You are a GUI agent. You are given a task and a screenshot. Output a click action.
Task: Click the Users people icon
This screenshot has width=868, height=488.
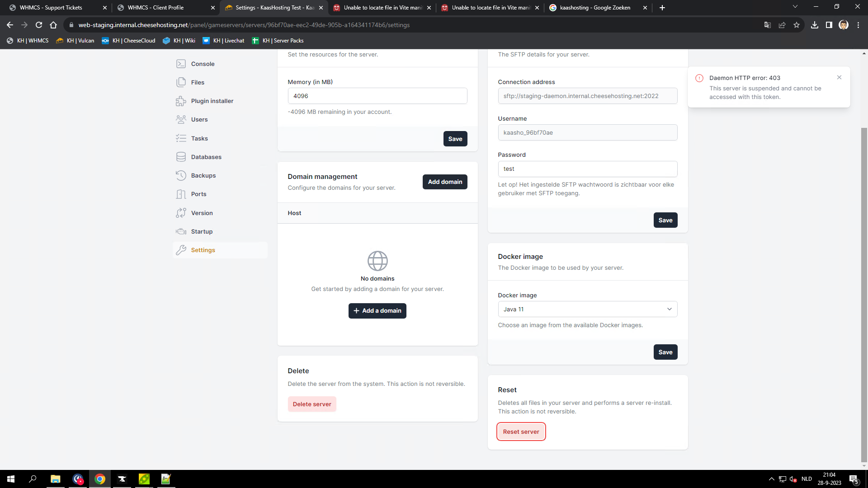coord(181,119)
